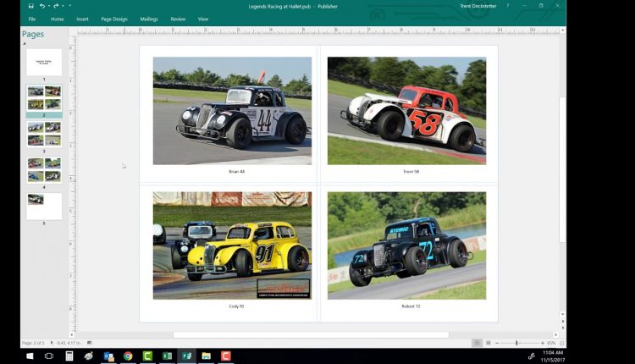Open Outlook from the taskbar

[108, 356]
